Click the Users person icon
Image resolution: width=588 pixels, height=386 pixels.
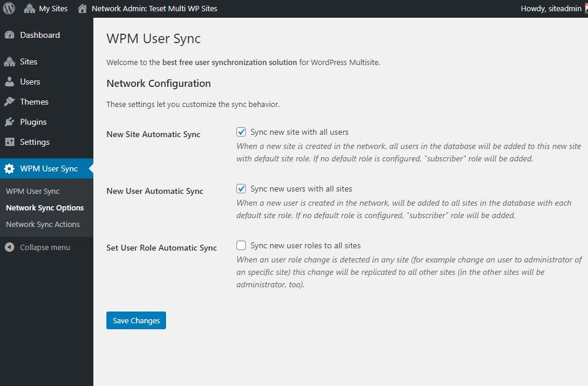9,82
